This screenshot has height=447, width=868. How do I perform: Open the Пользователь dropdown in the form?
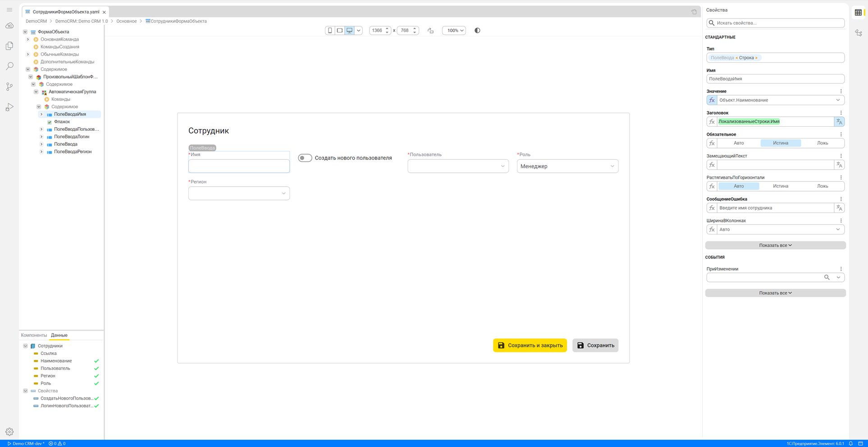(x=458, y=166)
